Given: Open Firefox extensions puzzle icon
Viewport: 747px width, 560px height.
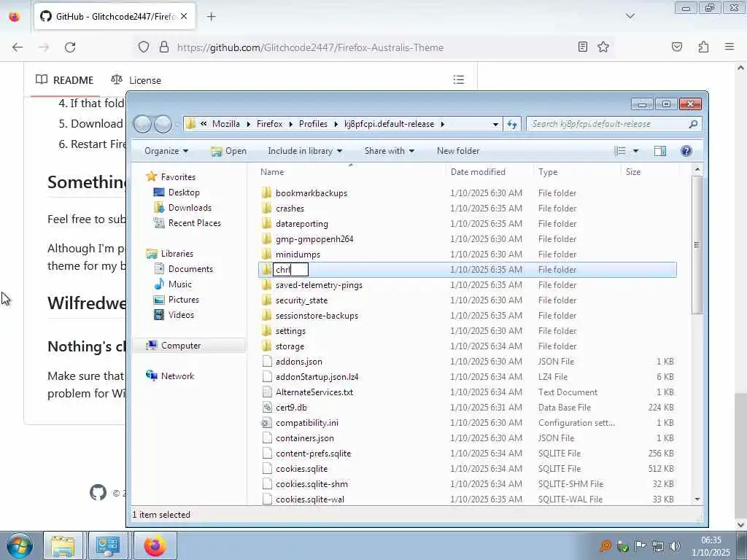Looking at the screenshot, I should point(704,47).
